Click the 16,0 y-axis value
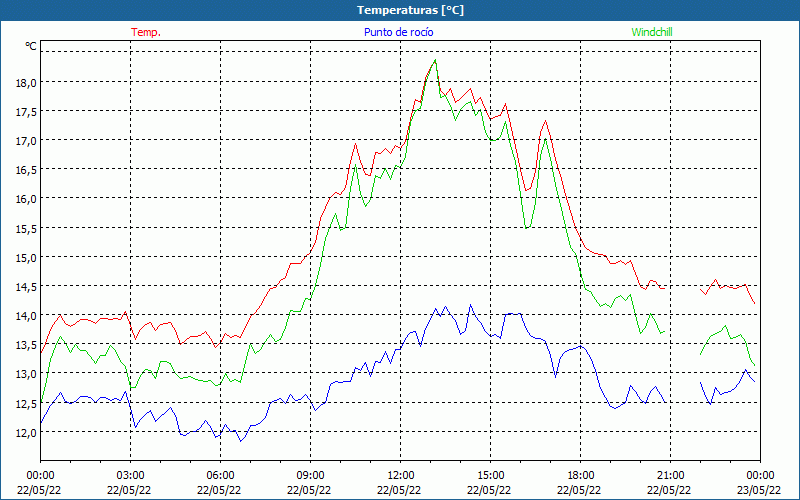The image size is (800, 500). [x=26, y=199]
